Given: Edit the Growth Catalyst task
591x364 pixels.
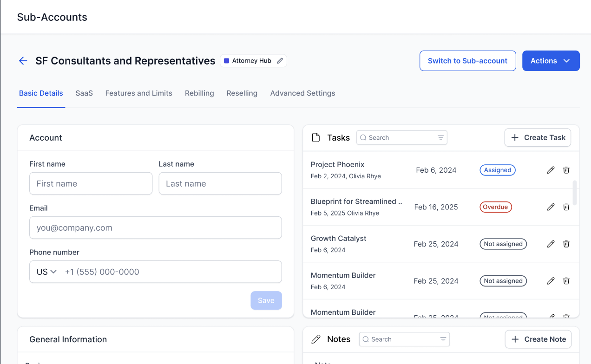Looking at the screenshot, I should click(x=551, y=244).
